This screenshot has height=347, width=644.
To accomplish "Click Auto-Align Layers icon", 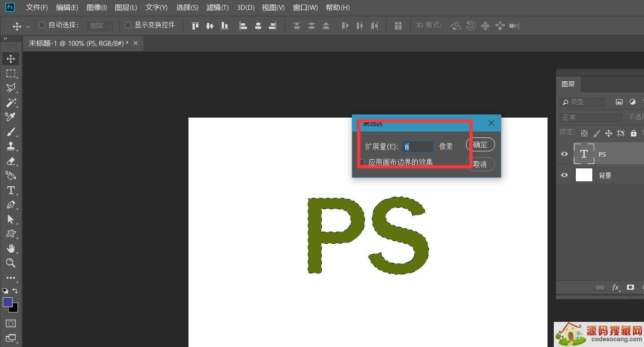I will (398, 26).
